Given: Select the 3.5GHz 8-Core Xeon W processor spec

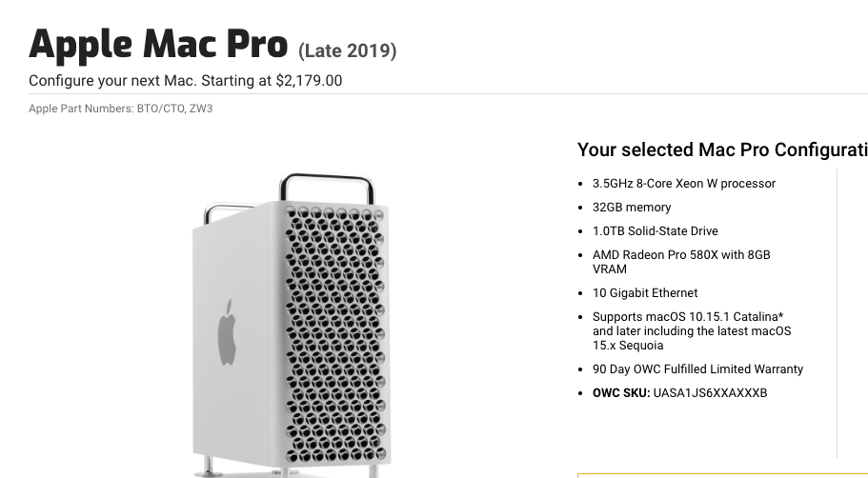Looking at the screenshot, I should coord(683,184).
